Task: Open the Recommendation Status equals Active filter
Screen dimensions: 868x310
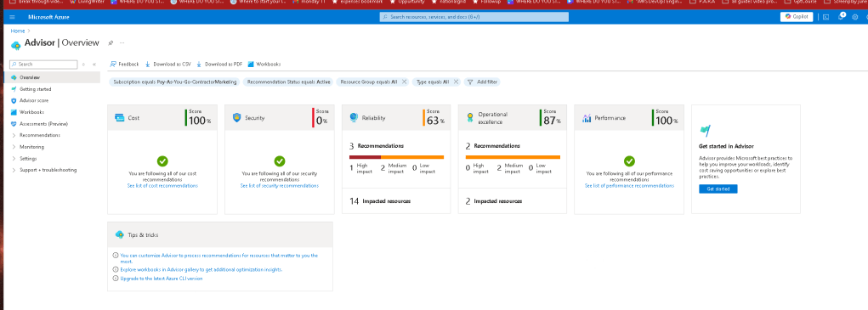Action: pos(289,82)
